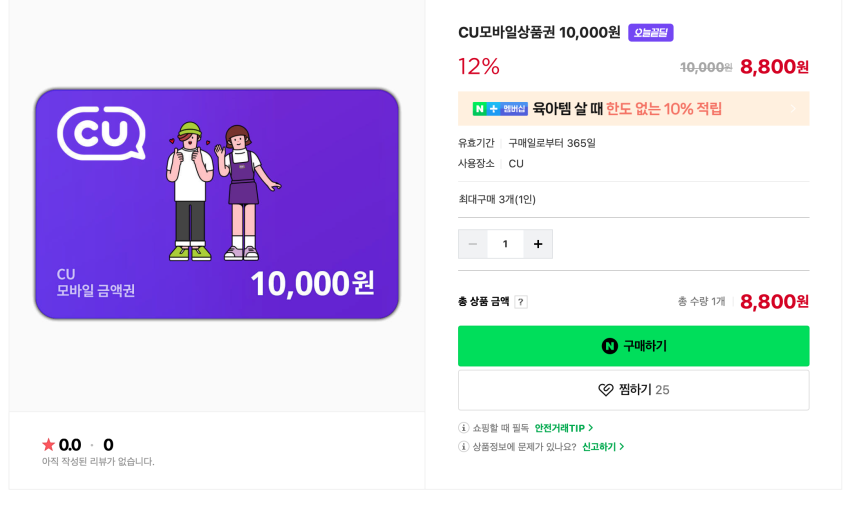Click the question mark help icon beside 총 상품 금액
Screen dimensions: 850x506
521,302
